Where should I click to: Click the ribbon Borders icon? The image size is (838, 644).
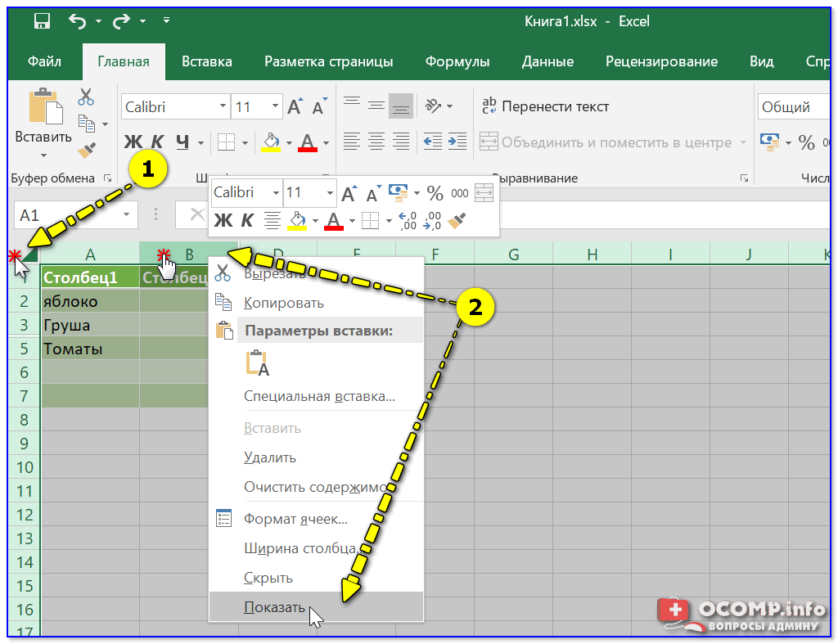pyautogui.click(x=227, y=142)
